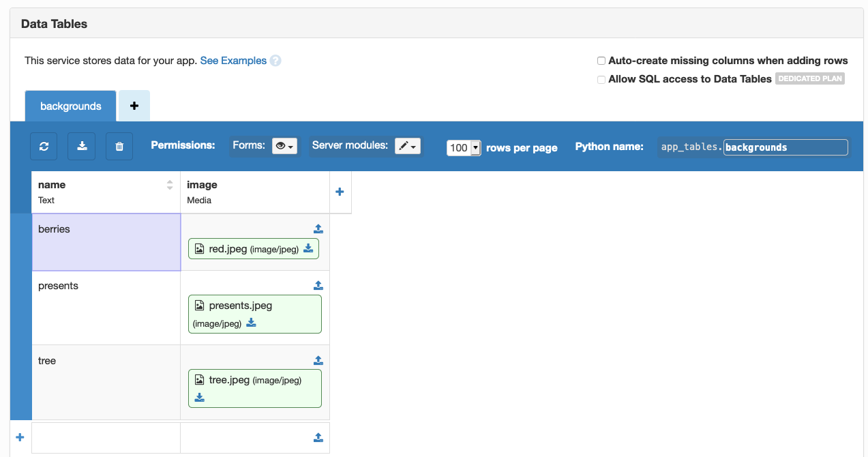Click the trash icon to delete table
The image size is (868, 457).
(119, 147)
